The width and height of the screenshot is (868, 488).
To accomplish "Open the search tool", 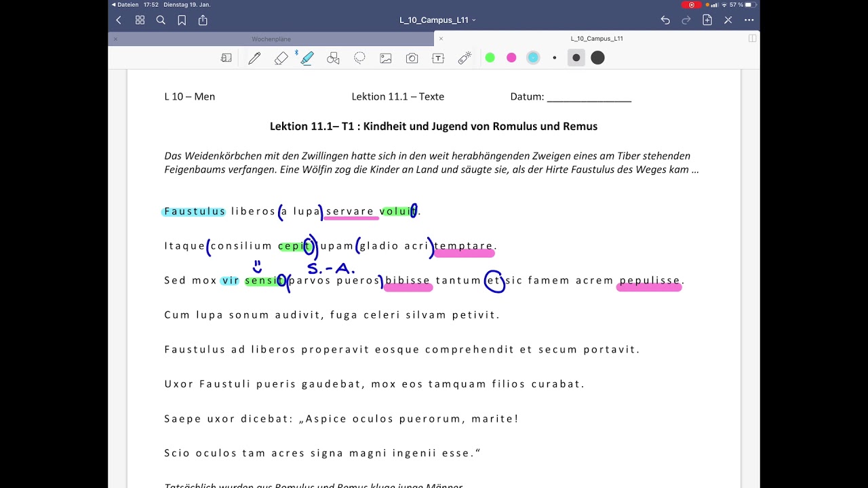I will (x=161, y=20).
